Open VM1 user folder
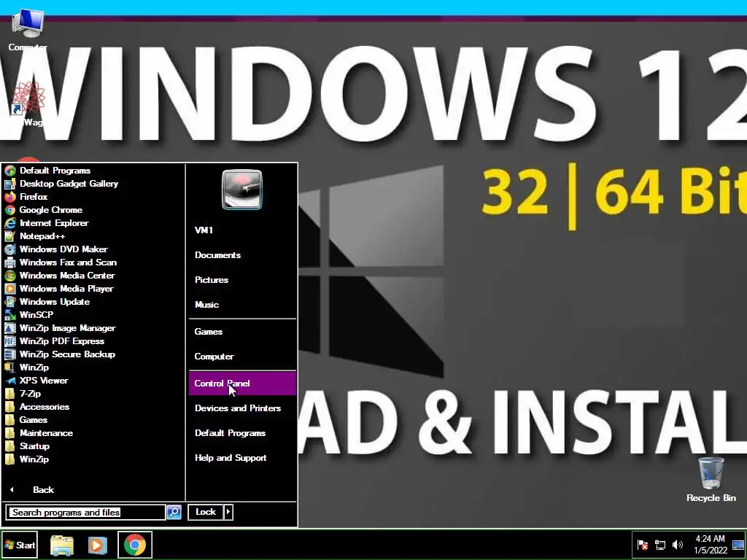Image resolution: width=747 pixels, height=560 pixels. tap(204, 230)
